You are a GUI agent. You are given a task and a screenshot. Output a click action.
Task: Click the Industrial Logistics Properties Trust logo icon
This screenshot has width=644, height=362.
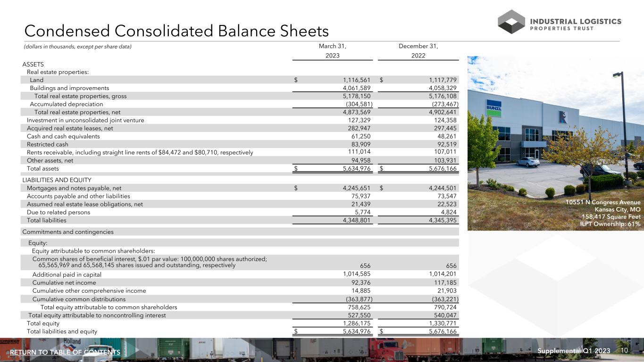(x=511, y=22)
